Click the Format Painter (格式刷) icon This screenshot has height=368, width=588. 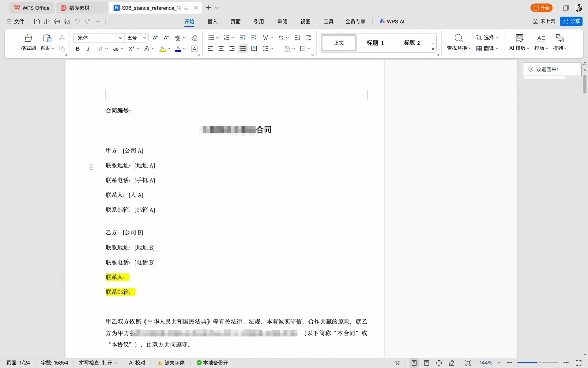click(28, 38)
